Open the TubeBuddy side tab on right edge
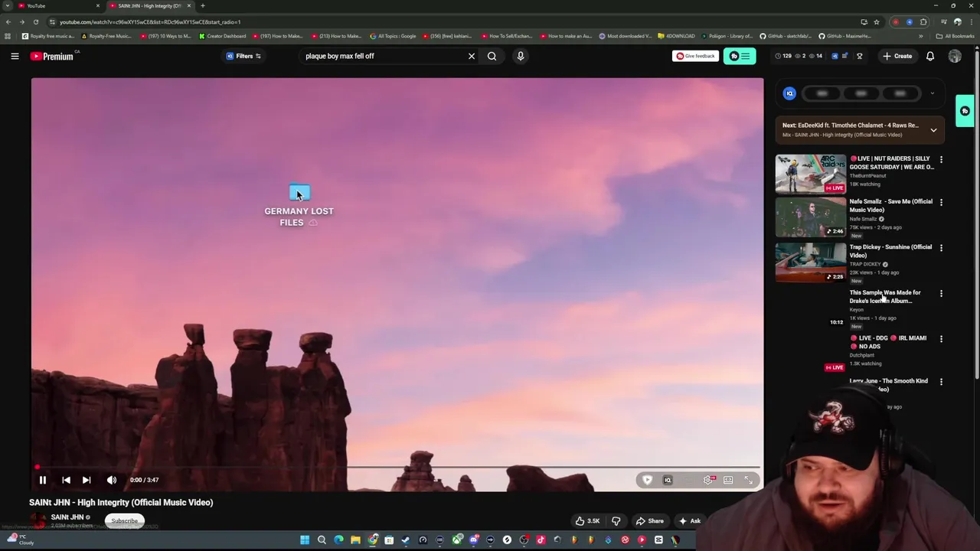Viewport: 980px width, 551px height. coord(965,111)
